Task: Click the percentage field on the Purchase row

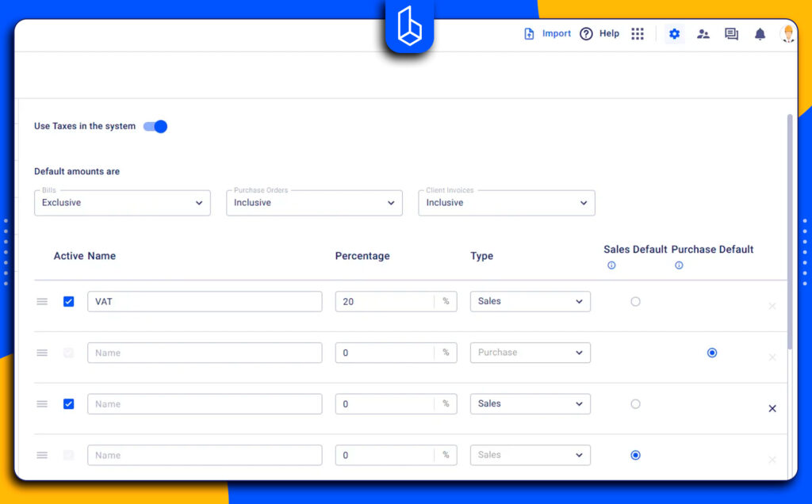Action: click(x=396, y=353)
